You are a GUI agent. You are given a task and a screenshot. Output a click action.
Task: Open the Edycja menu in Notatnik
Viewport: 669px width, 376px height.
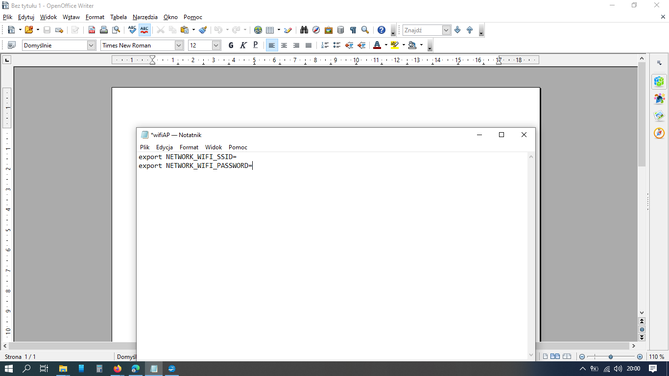coord(164,147)
